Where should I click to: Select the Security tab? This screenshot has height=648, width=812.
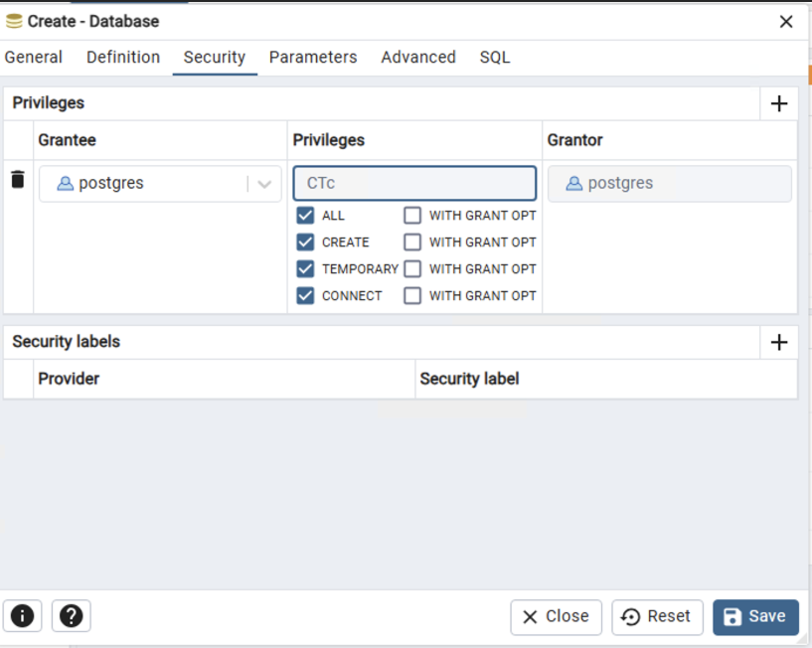click(x=215, y=57)
